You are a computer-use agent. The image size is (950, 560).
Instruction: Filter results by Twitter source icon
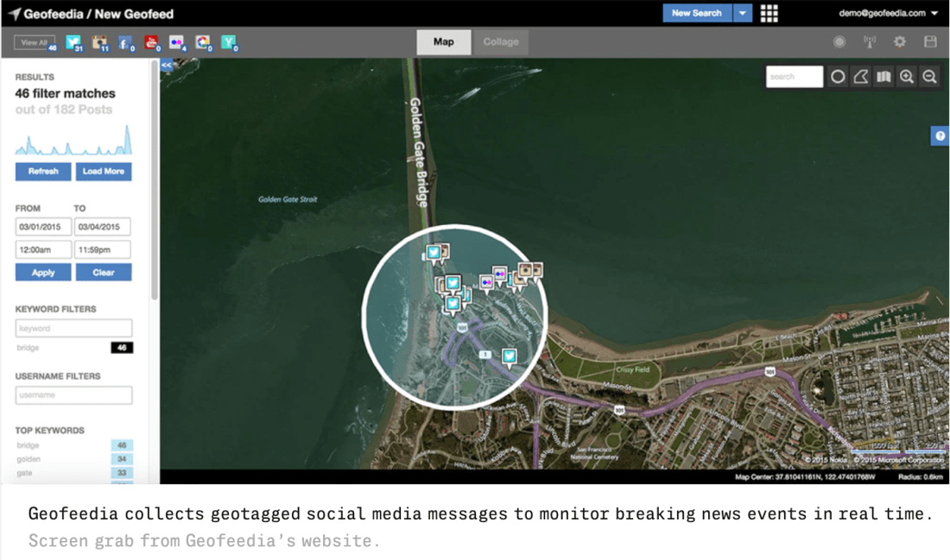point(73,42)
